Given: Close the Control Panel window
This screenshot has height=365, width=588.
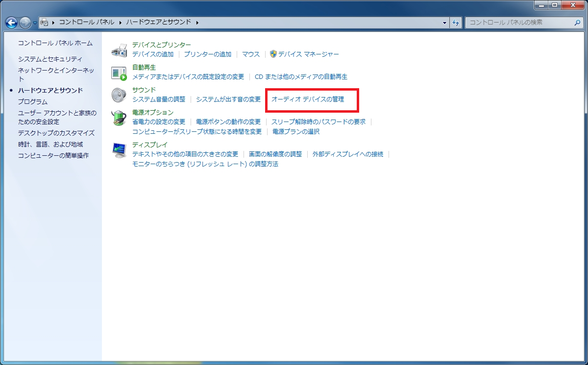Looking at the screenshot, I should [x=573, y=5].
